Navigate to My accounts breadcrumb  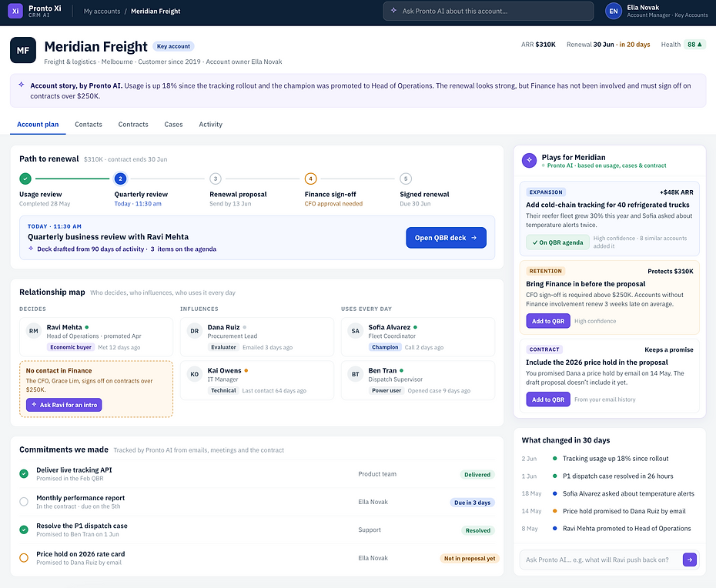[x=102, y=11]
